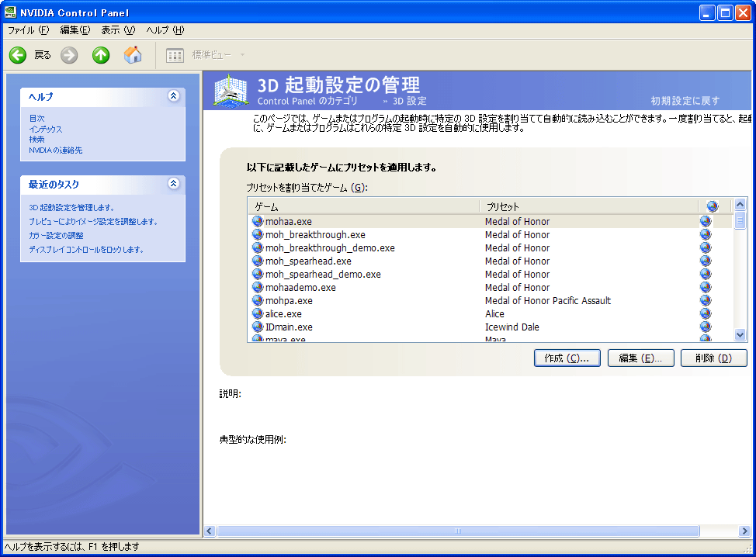Click the globe icon column header
The image size is (756, 557).
coord(712,206)
